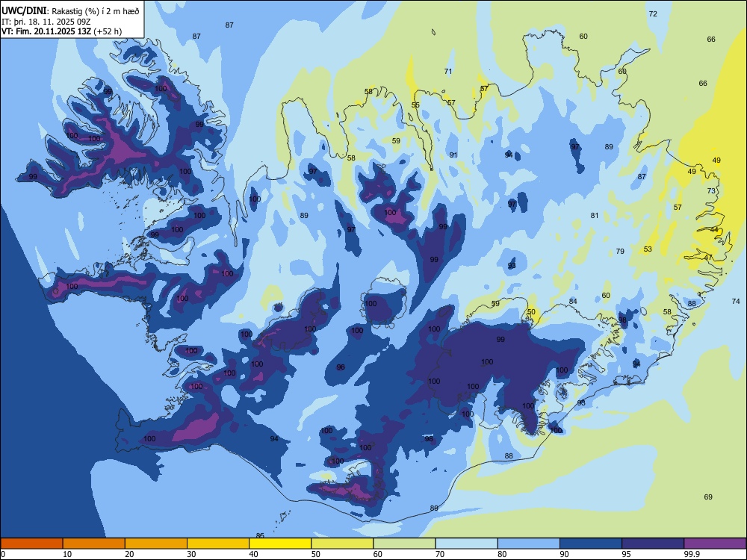The width and height of the screenshot is (747, 560).
Task: Click the map value '73' on east coast
Action: coord(711,190)
